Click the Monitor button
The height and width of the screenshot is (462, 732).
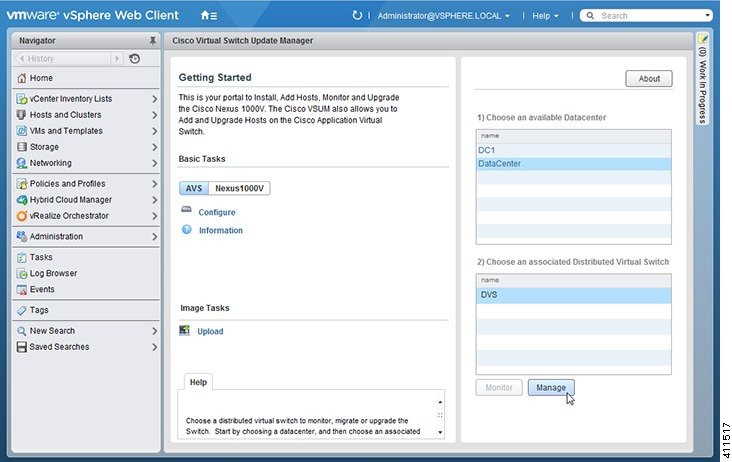click(x=499, y=387)
